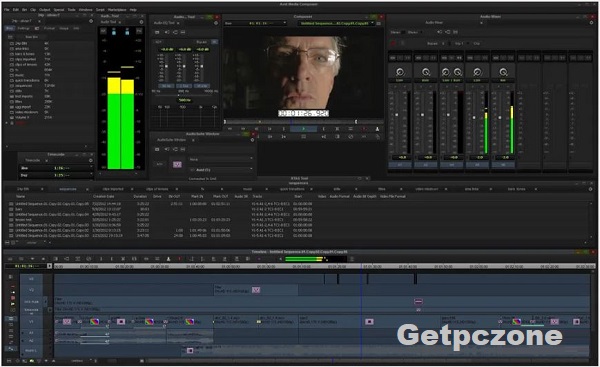This screenshot has height=367, width=600.
Task: Open the fast menu icon beside Composer sequence name
Action: pyautogui.click(x=378, y=24)
